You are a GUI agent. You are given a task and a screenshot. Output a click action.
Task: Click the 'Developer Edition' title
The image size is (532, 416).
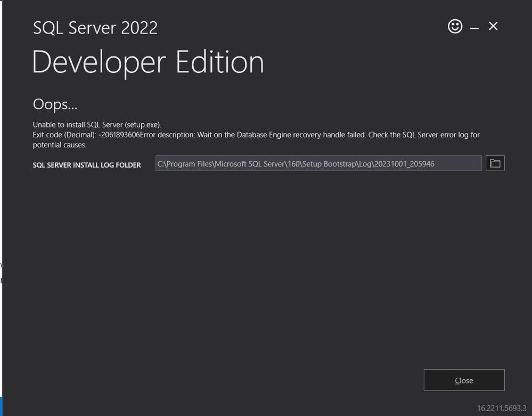point(148,63)
